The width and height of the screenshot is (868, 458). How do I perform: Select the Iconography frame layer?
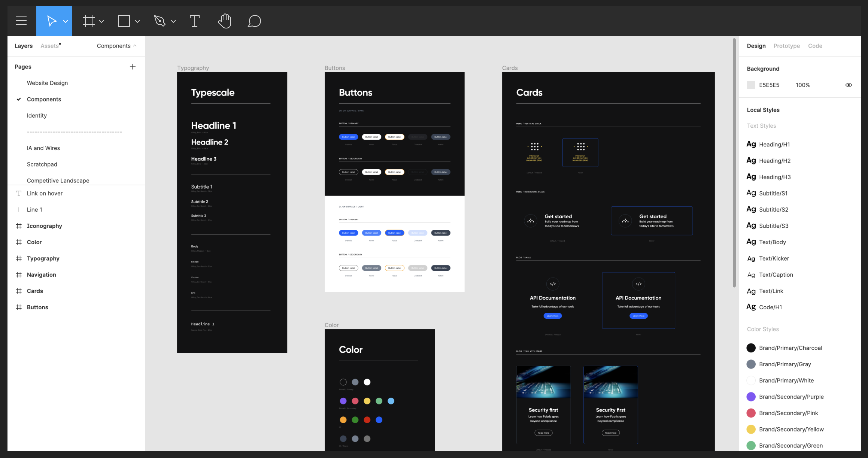pyautogui.click(x=44, y=226)
